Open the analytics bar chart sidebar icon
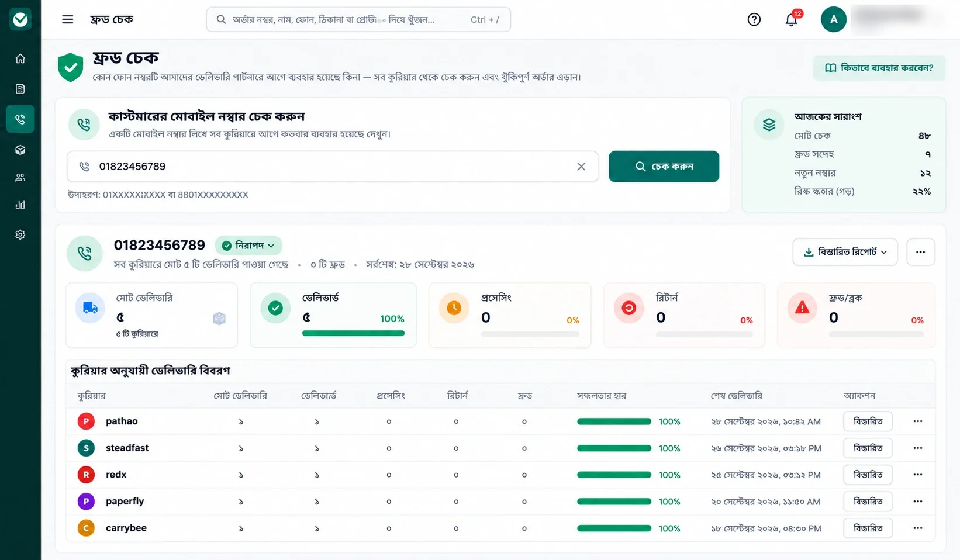960x560 pixels. [20, 205]
